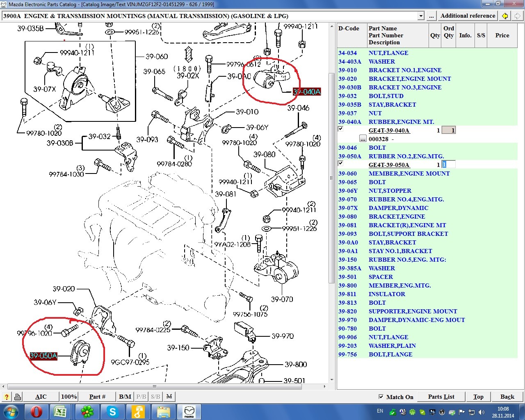525x420 pixels.
Task: Uncheck the GE4T-39-050A part checkbox
Action: click(x=340, y=163)
